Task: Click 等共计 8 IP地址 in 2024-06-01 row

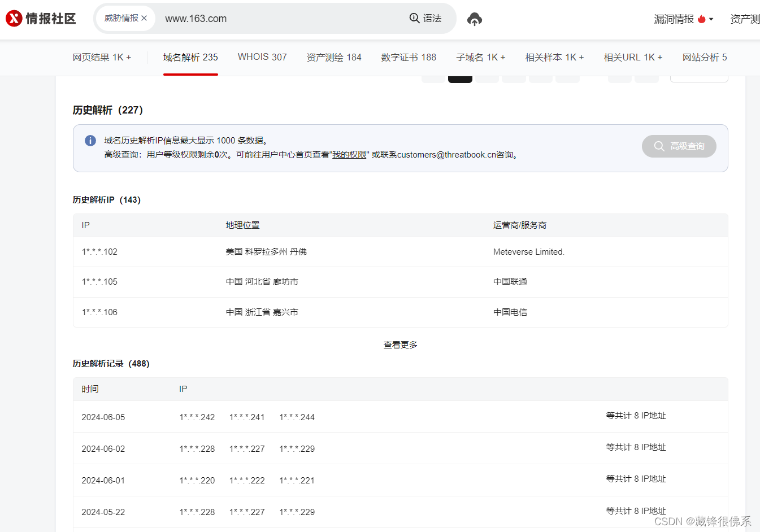Action: pos(636,479)
